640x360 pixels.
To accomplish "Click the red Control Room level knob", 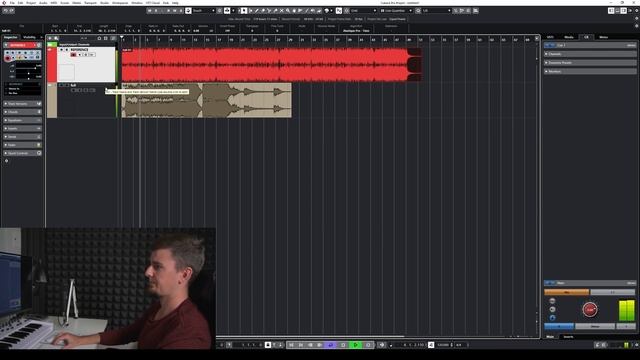I will click(x=590, y=309).
